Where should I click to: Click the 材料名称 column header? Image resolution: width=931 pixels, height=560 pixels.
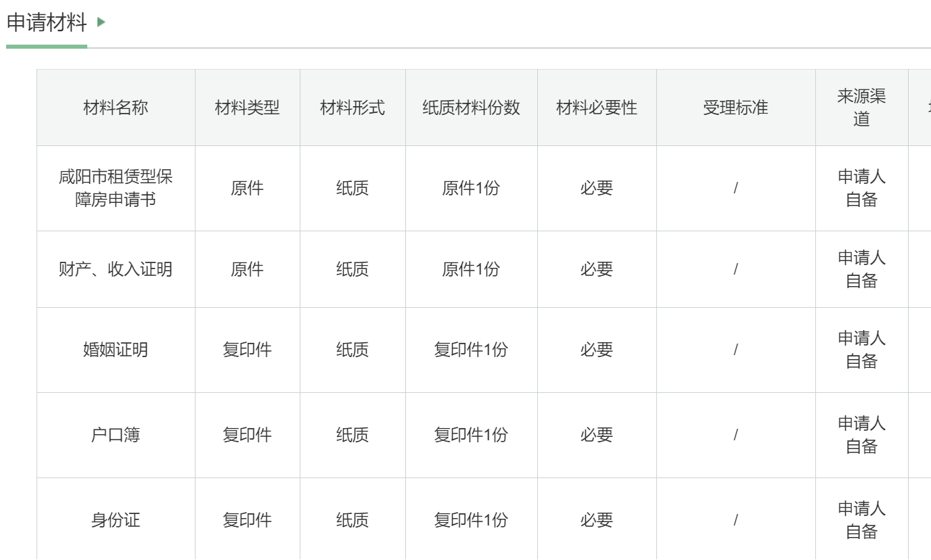(x=116, y=108)
